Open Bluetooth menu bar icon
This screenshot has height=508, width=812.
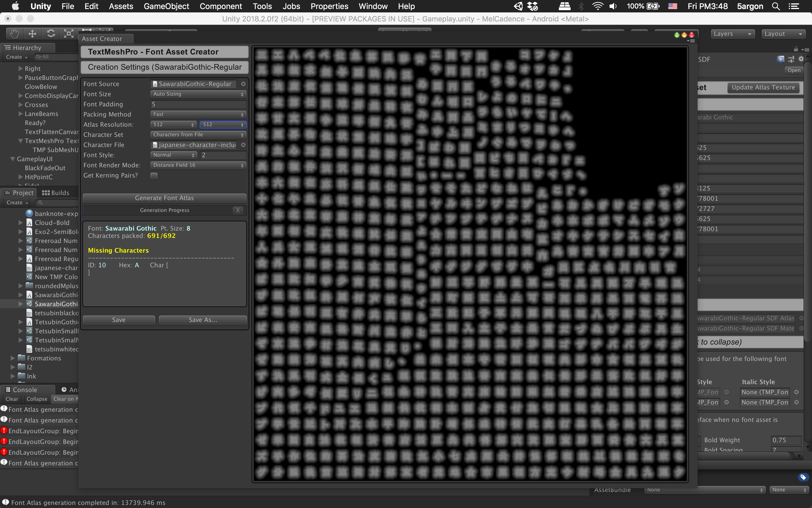(581, 6)
